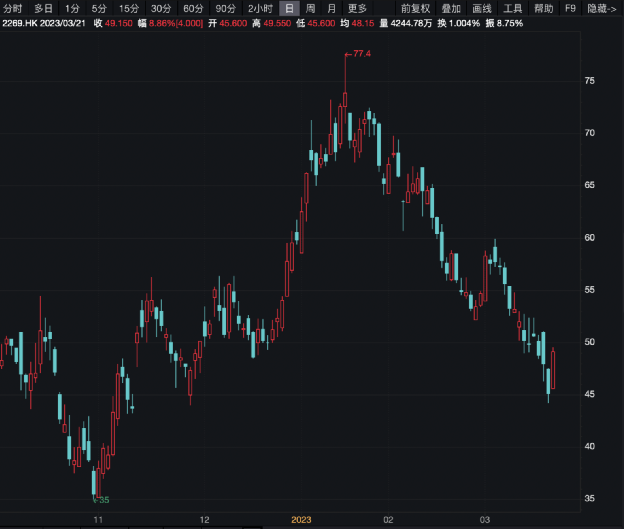Click the 11 month label on time axis
The width and height of the screenshot is (624, 529).
98,520
